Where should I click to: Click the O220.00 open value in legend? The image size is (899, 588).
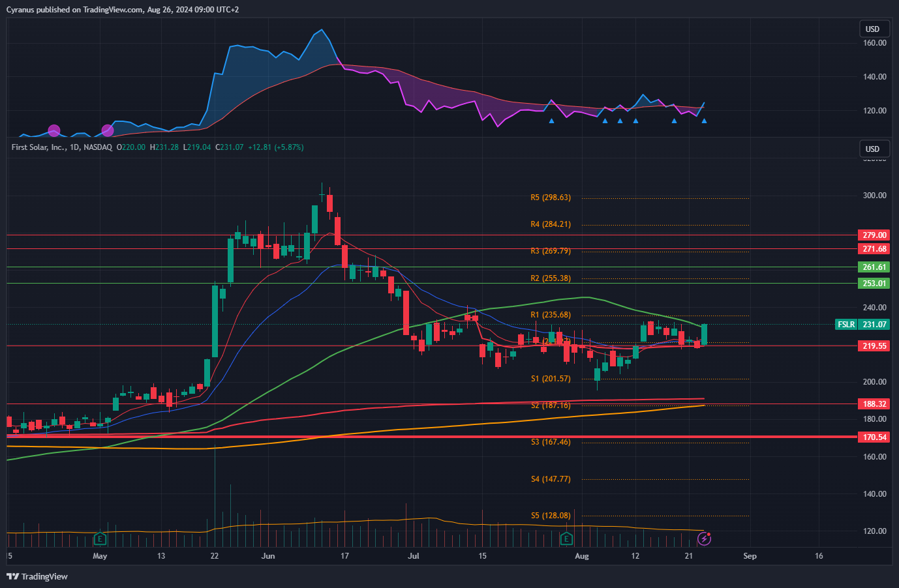pyautogui.click(x=131, y=147)
